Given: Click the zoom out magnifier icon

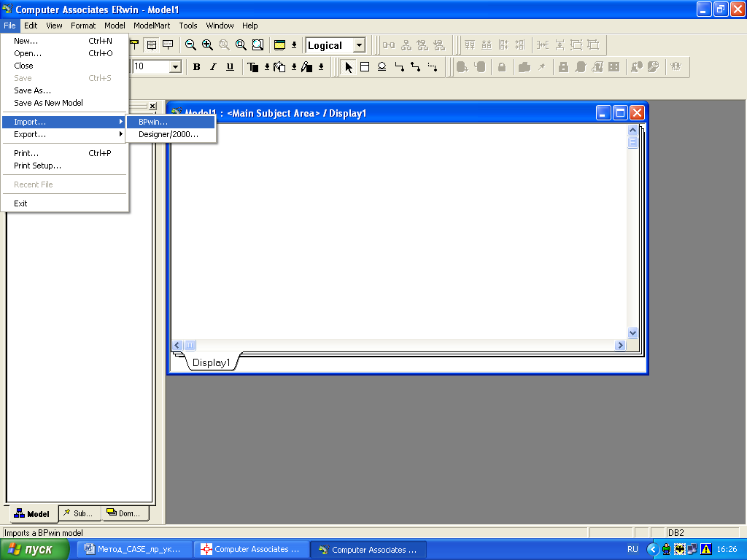Looking at the screenshot, I should pos(190,45).
